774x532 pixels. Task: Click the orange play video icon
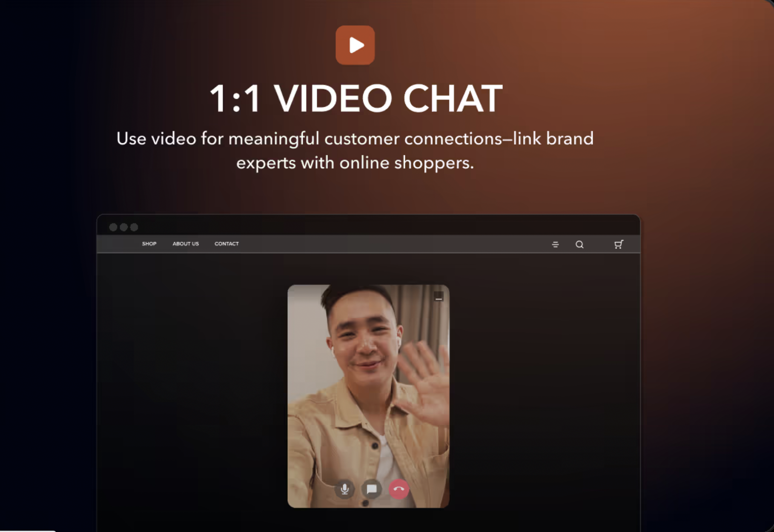point(355,45)
